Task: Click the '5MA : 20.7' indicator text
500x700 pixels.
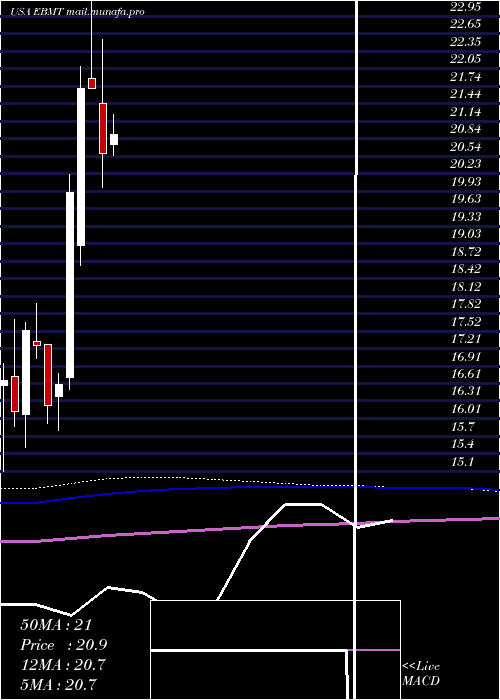Action: coord(58,685)
